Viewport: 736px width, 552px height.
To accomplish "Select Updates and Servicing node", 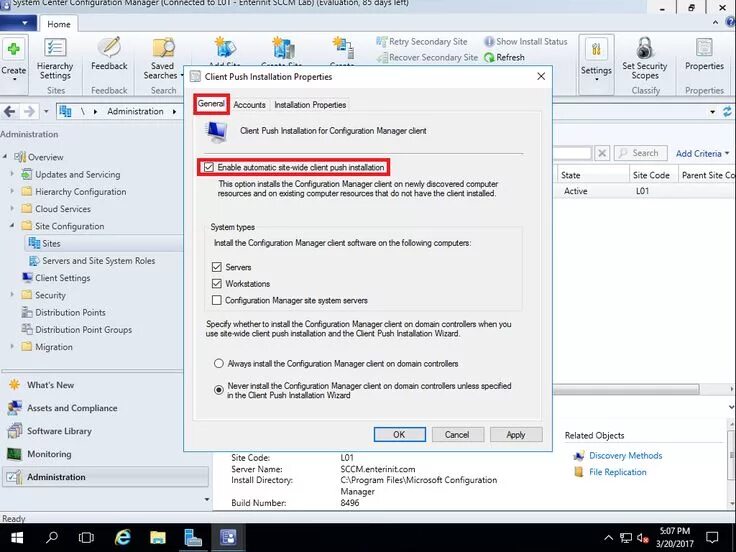I will (x=77, y=175).
